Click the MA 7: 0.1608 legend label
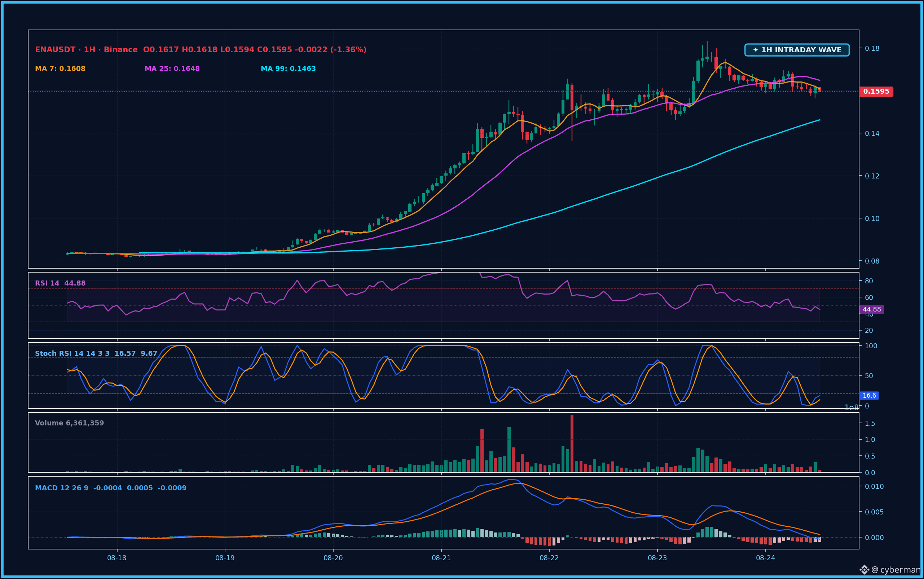This screenshot has height=579, width=924. tap(60, 69)
